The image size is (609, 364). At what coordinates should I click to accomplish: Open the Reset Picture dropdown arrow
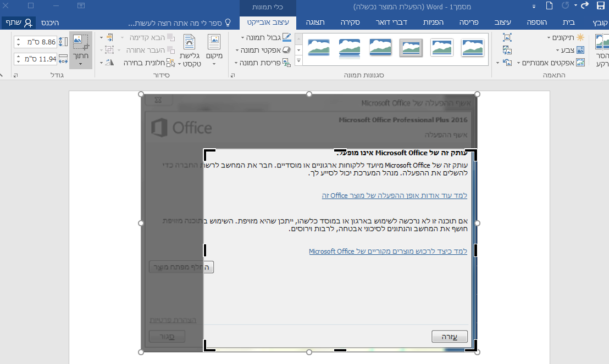497,63
